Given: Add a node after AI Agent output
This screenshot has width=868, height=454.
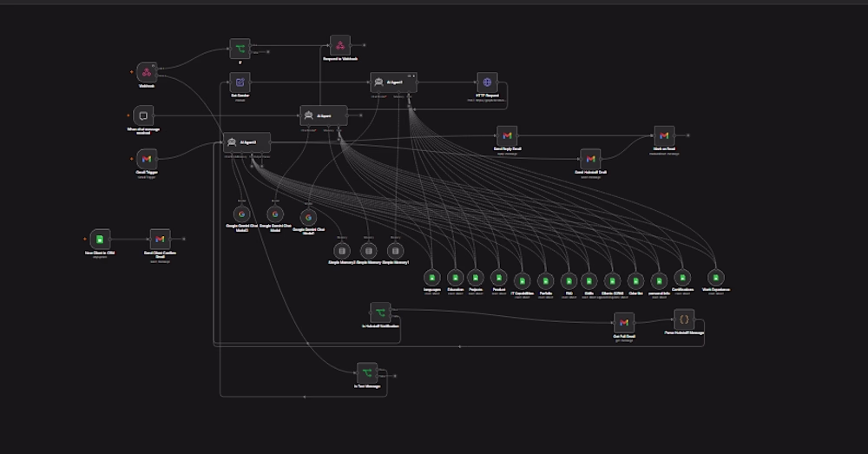Looking at the screenshot, I should coord(361,115).
